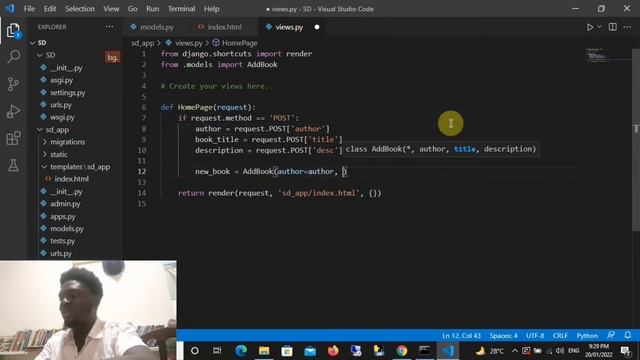Image resolution: width=640 pixels, height=360 pixels.
Task: Open Microsoft Edge from taskbar
Action: coord(241,350)
